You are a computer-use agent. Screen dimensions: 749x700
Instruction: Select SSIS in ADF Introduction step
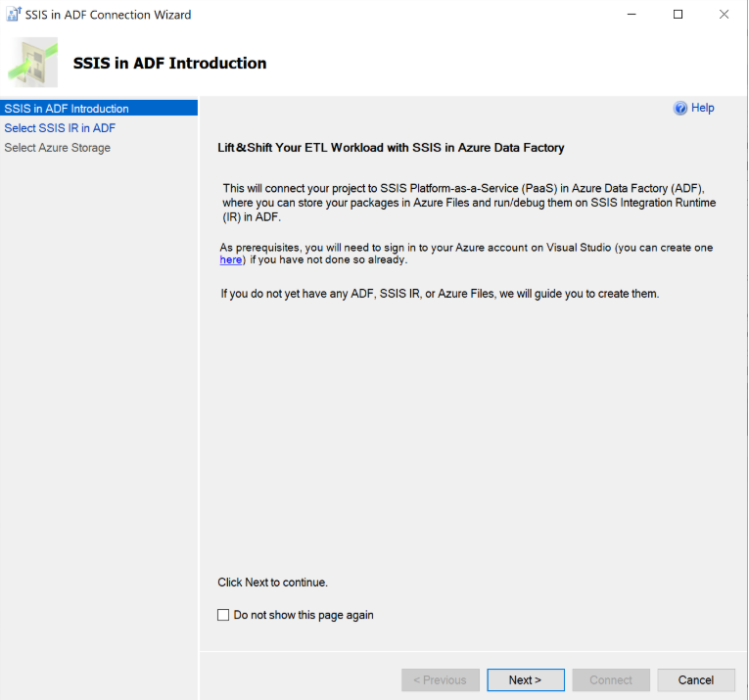click(x=99, y=109)
